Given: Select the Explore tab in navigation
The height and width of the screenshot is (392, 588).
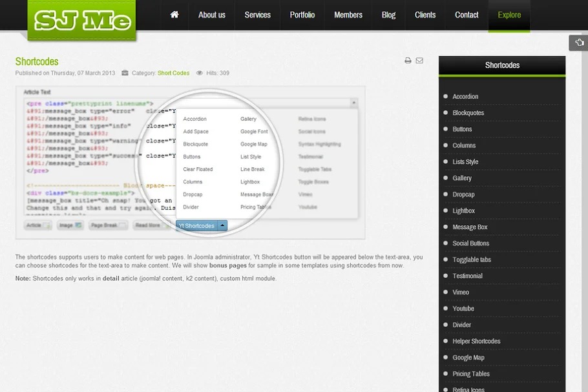Looking at the screenshot, I should click(509, 15).
